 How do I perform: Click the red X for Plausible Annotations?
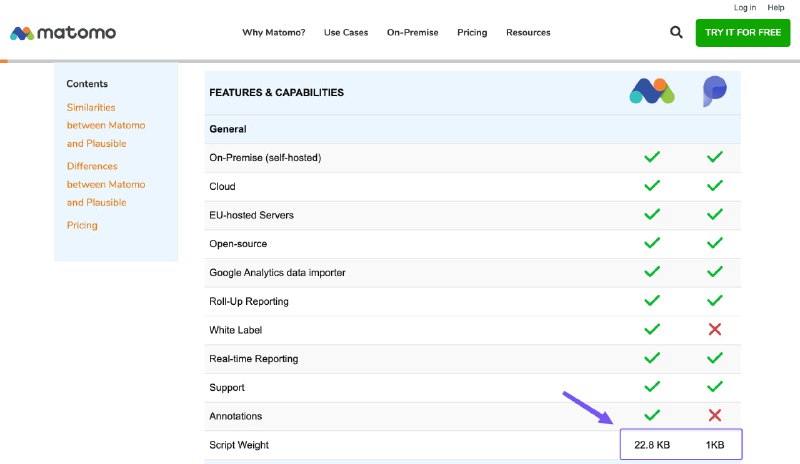pos(714,415)
